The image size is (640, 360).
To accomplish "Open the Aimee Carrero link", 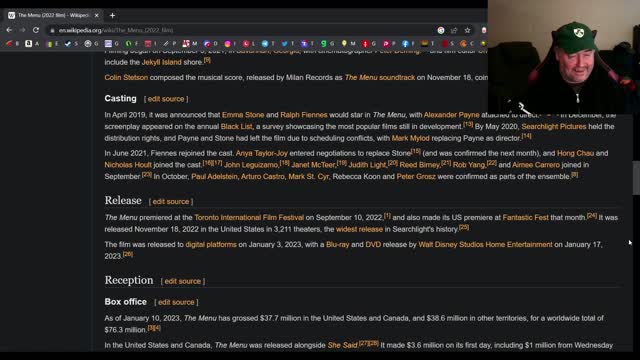I will pyautogui.click(x=536, y=165).
